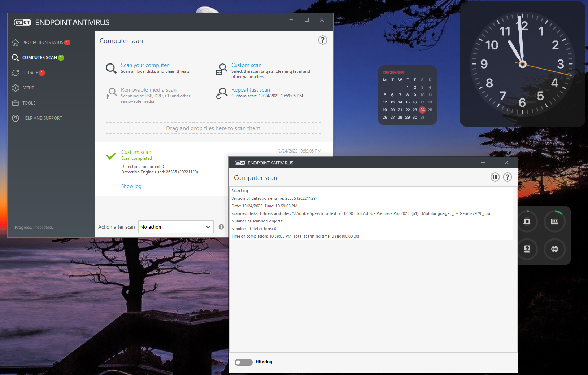Click ESET logo in main window title
The image size is (588, 375).
23,22
